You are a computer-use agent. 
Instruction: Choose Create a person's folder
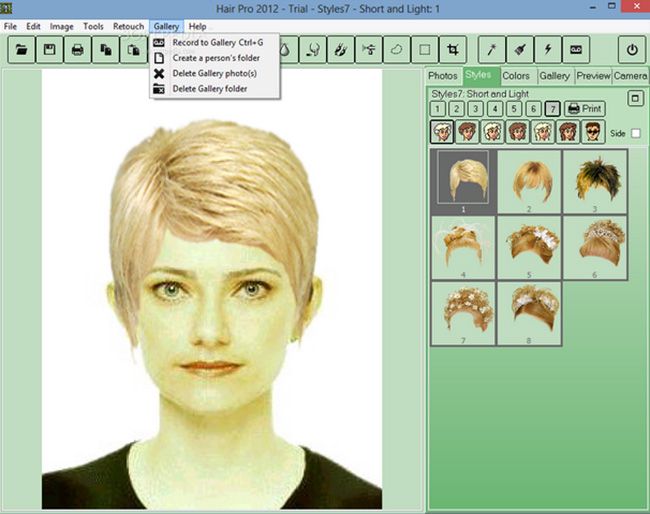216,58
